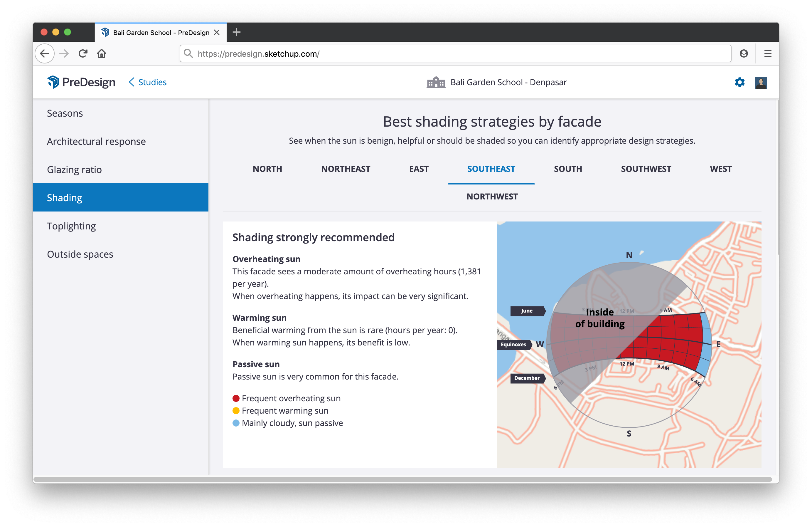The height and width of the screenshot is (527, 812).
Task: Click the PreDesign logo icon
Action: (53, 82)
